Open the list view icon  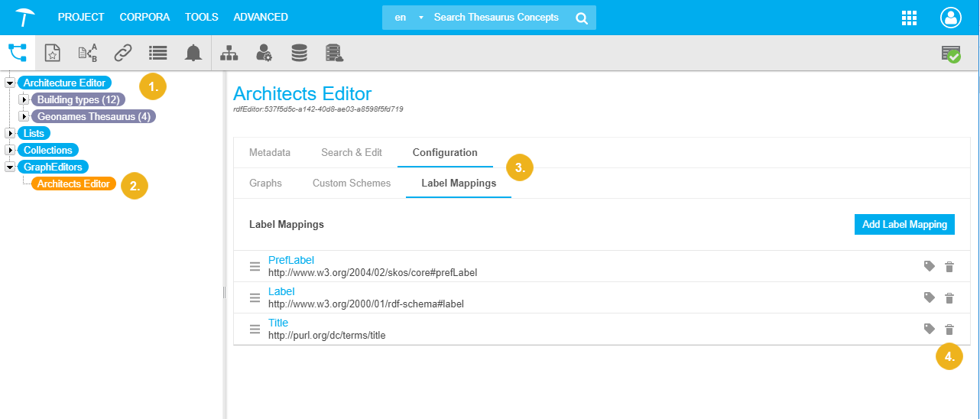[x=157, y=53]
